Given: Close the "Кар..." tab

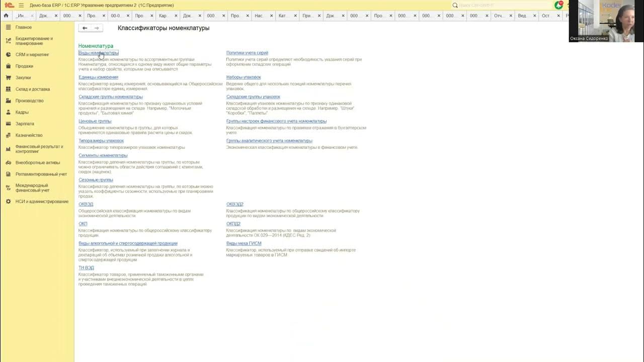Looking at the screenshot, I should pos(176,16).
